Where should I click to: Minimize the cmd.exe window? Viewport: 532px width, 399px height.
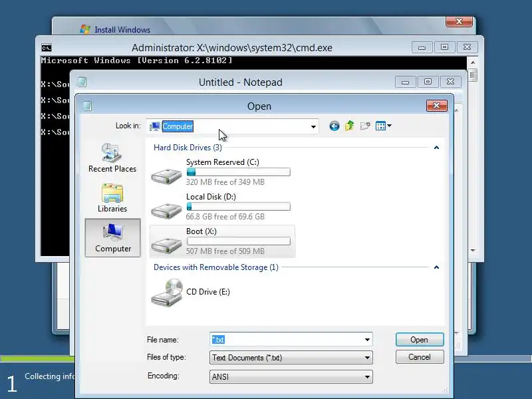[422, 47]
